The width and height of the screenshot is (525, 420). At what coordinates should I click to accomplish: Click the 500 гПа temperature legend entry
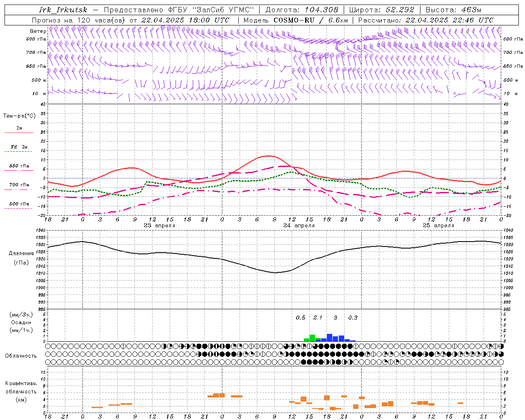pyautogui.click(x=19, y=204)
